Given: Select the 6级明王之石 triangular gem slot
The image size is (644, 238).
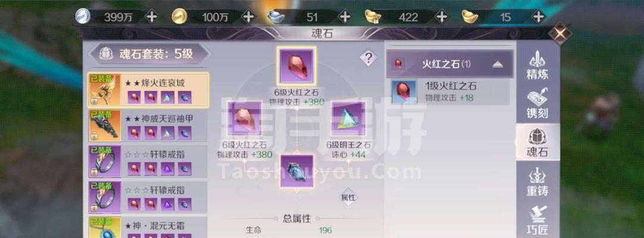Looking at the screenshot, I should [x=348, y=118].
